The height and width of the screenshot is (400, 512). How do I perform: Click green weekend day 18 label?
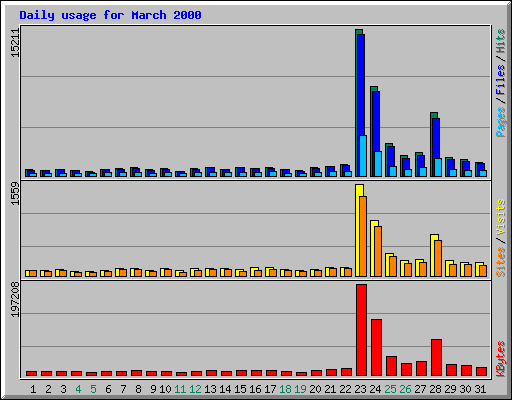[285, 389]
